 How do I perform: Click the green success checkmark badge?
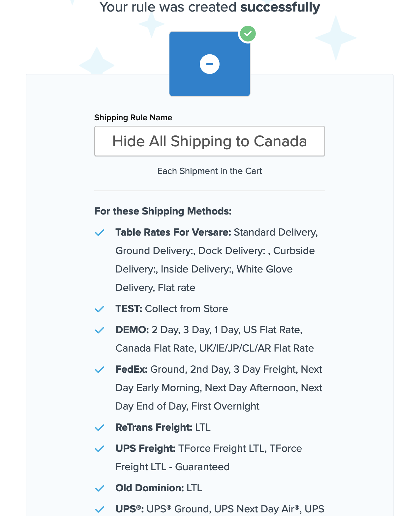click(248, 34)
